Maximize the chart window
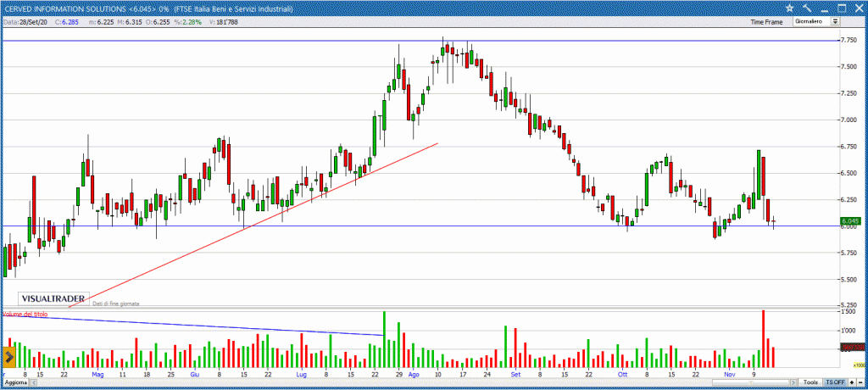This screenshot has height=390, width=868. tap(842, 8)
